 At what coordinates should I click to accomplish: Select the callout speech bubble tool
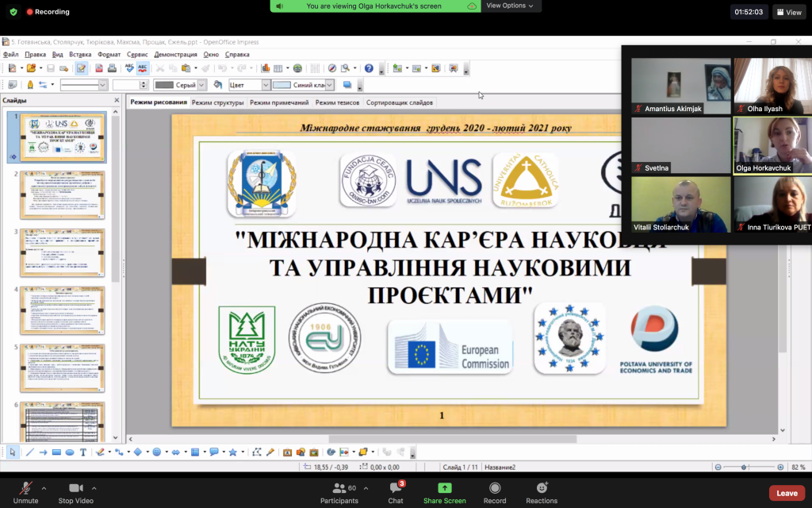coord(214,452)
